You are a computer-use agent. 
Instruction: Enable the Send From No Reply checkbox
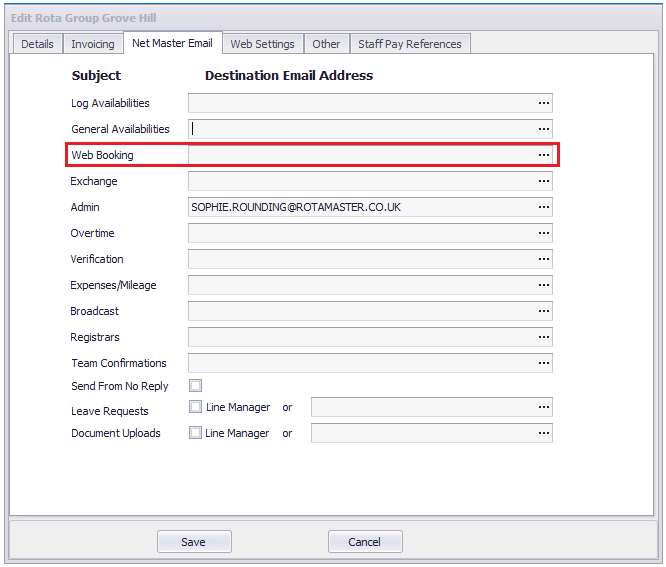[196, 386]
